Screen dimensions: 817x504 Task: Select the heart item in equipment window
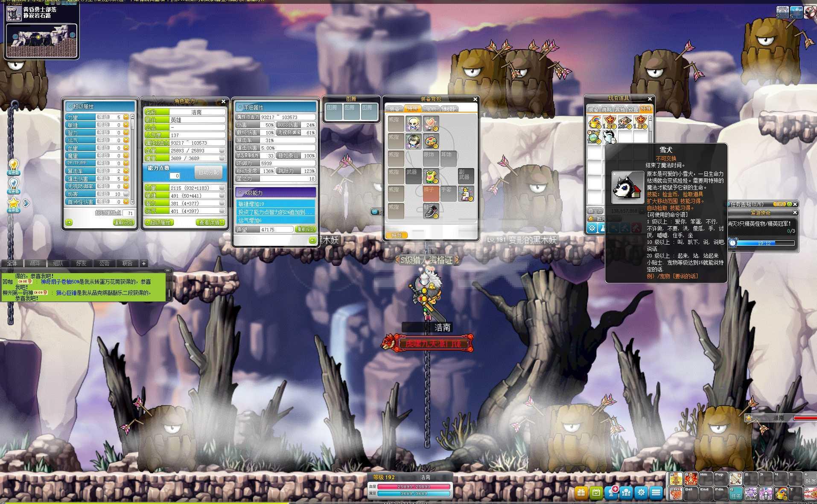pos(431,124)
